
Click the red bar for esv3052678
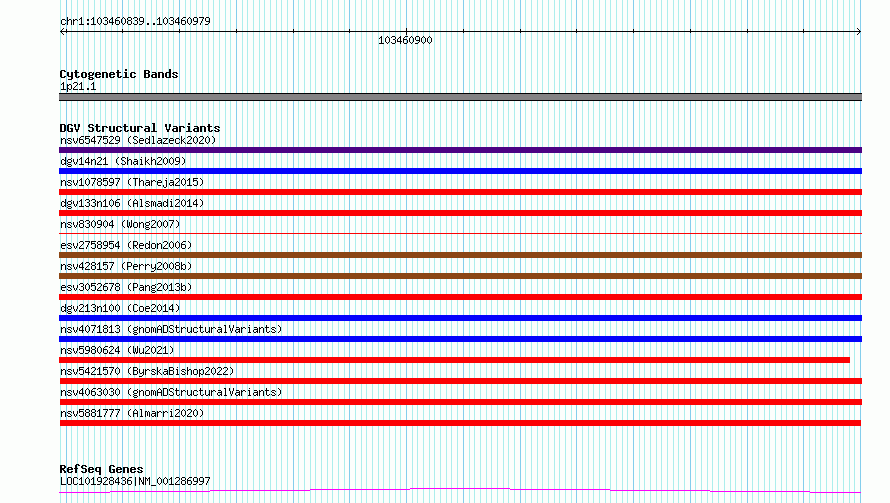[460, 297]
